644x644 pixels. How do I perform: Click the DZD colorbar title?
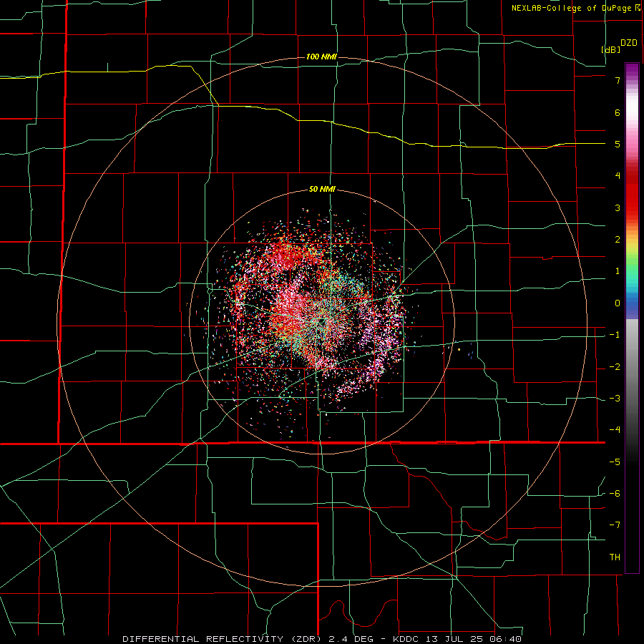point(629,43)
